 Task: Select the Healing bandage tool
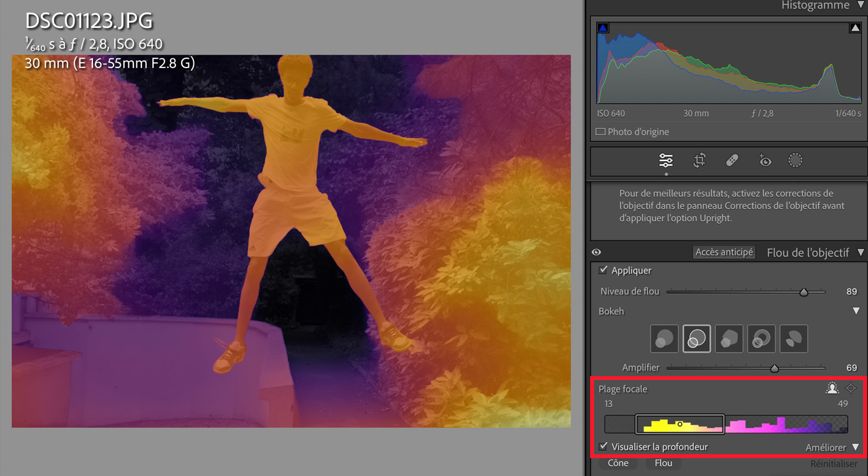[732, 161]
